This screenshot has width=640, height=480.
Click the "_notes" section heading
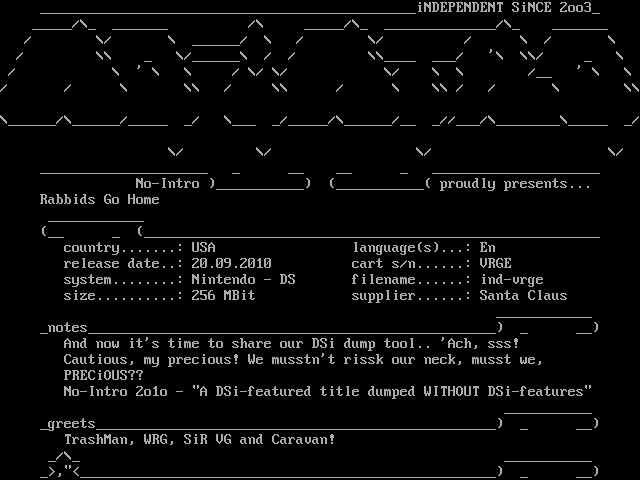coord(64,328)
